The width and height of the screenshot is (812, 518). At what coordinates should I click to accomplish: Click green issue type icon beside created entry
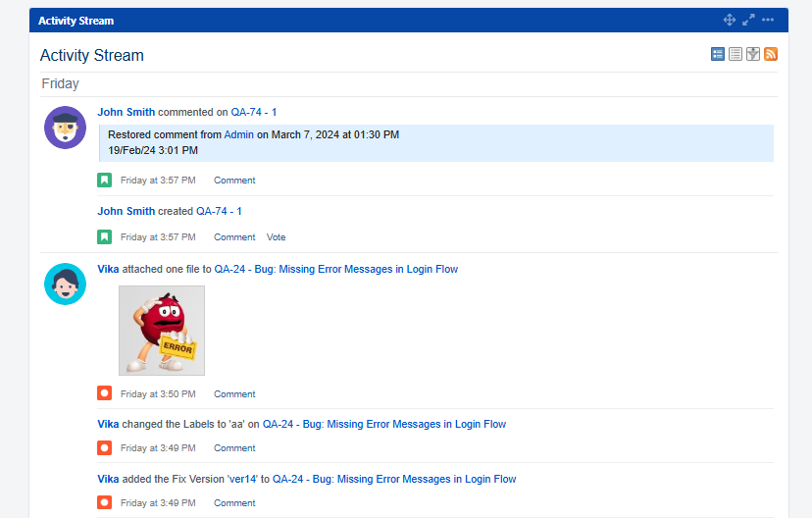pos(105,237)
